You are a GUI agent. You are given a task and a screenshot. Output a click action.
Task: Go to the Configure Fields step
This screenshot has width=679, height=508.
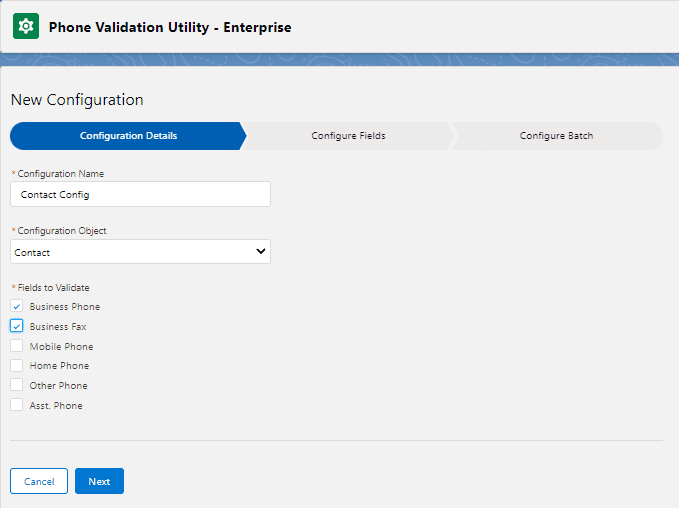pyautogui.click(x=348, y=136)
